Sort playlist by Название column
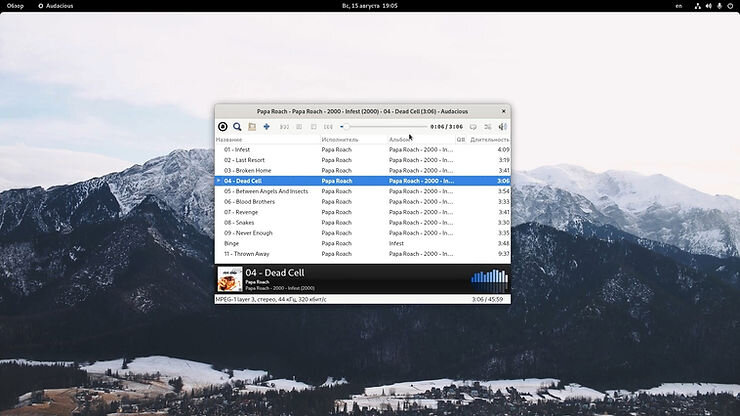Screen dimensions: 740x416 click(x=267, y=140)
